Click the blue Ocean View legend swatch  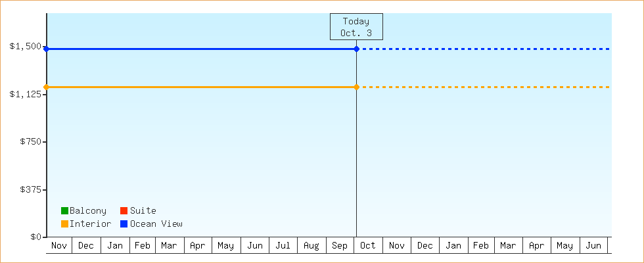(124, 224)
